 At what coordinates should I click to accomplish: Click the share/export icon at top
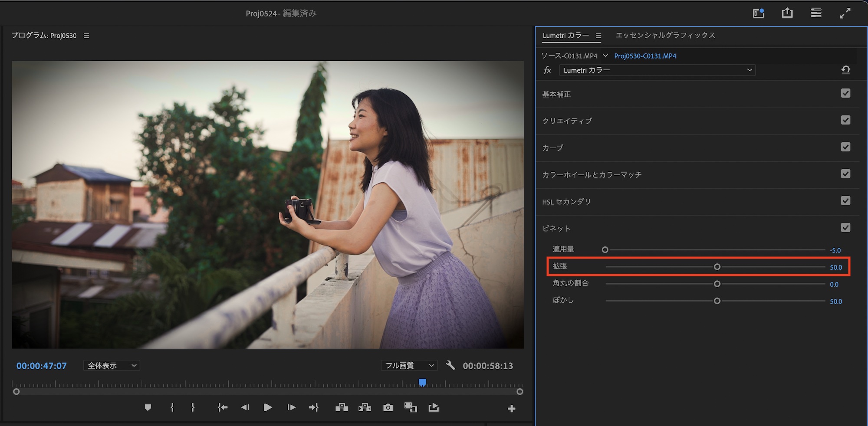[x=787, y=13]
